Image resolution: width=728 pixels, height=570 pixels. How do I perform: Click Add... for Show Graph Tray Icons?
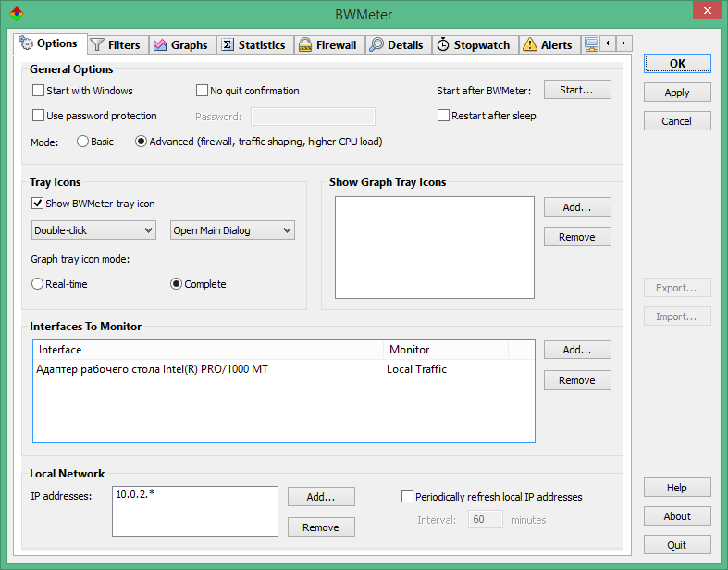(577, 207)
